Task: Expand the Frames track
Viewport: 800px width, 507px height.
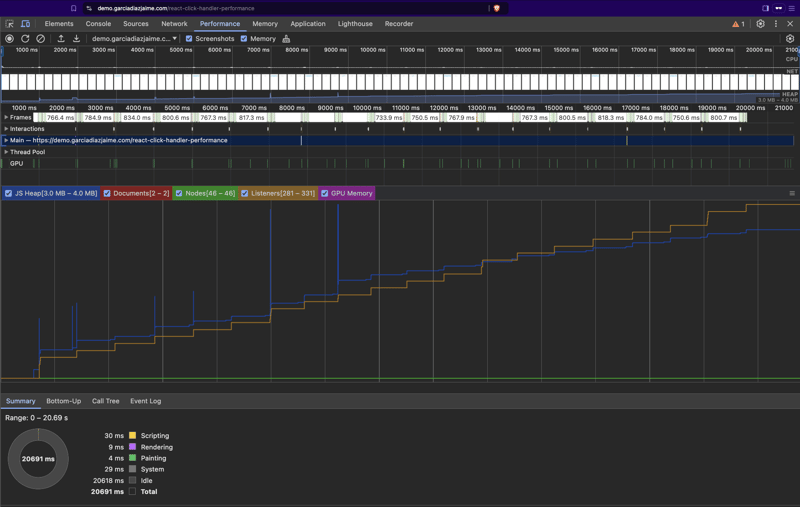Action: click(6, 117)
